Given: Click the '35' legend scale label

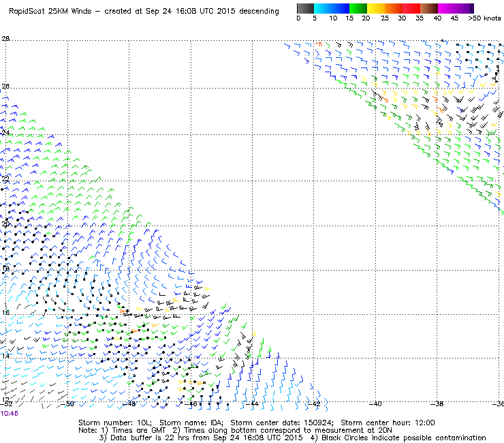Looking at the screenshot, I should (x=420, y=18).
